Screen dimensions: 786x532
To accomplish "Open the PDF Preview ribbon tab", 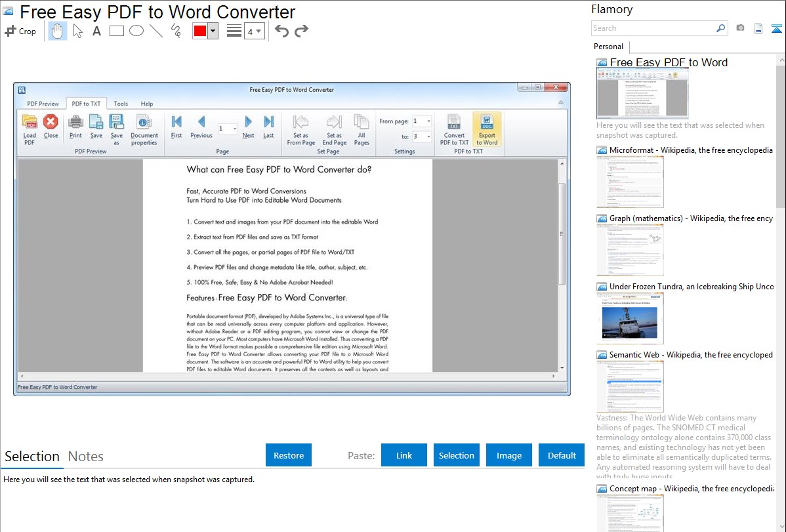I will pyautogui.click(x=43, y=104).
